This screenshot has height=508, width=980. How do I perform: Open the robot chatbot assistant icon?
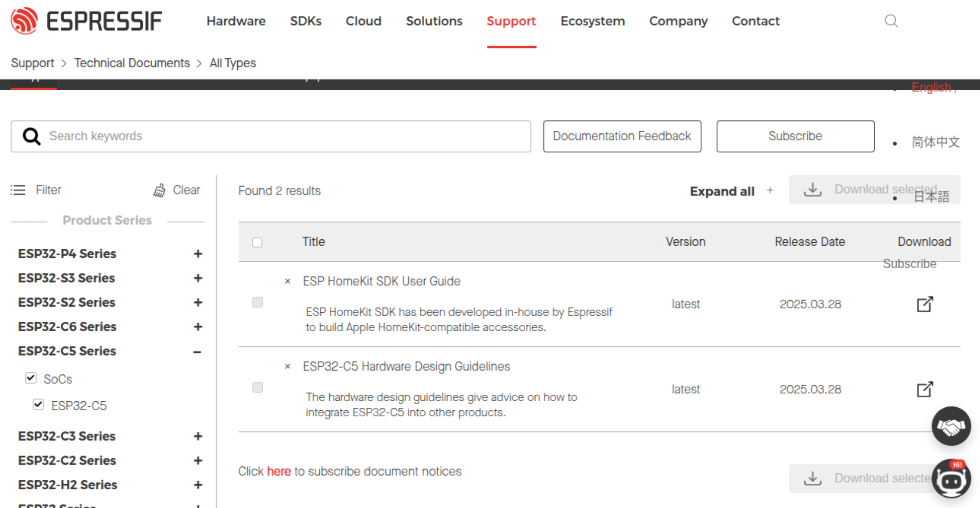click(x=952, y=479)
